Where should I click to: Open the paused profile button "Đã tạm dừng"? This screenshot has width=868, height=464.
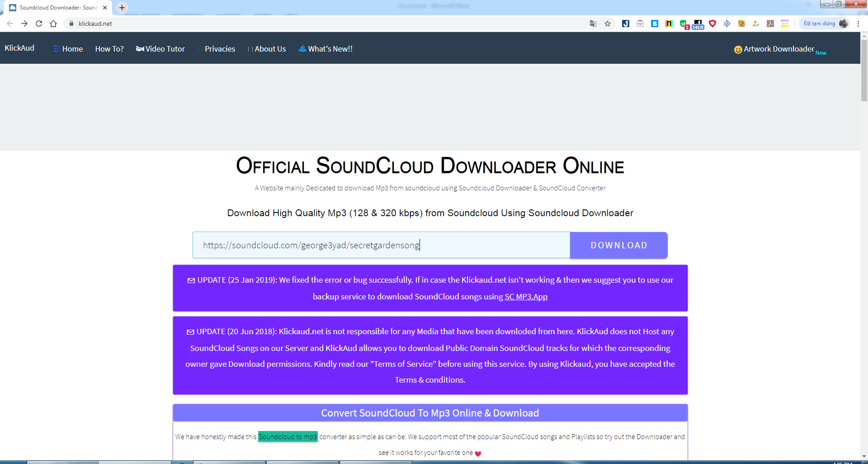click(825, 24)
